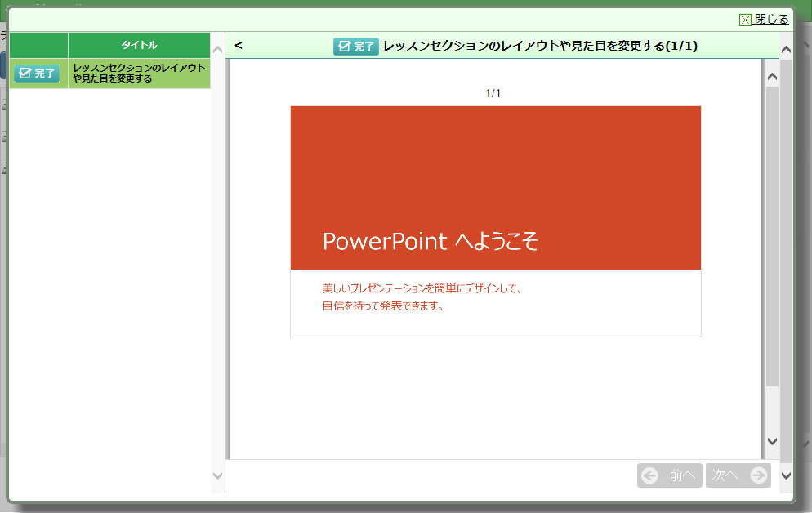Click down arrow of the lesson list scrollbar
The image size is (812, 513).
pos(217,475)
